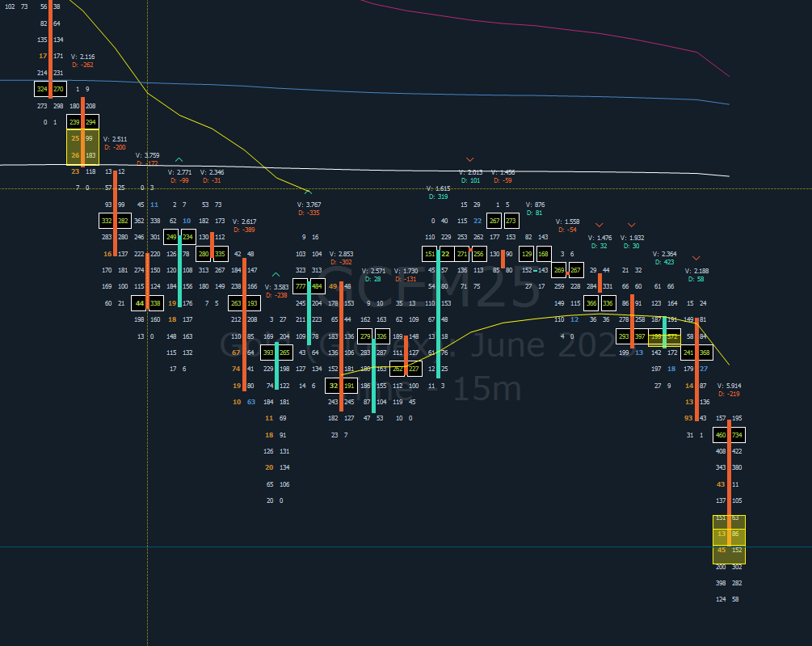
Task: Click up-arrow marker above 'V: 2.771'
Action: point(179,159)
